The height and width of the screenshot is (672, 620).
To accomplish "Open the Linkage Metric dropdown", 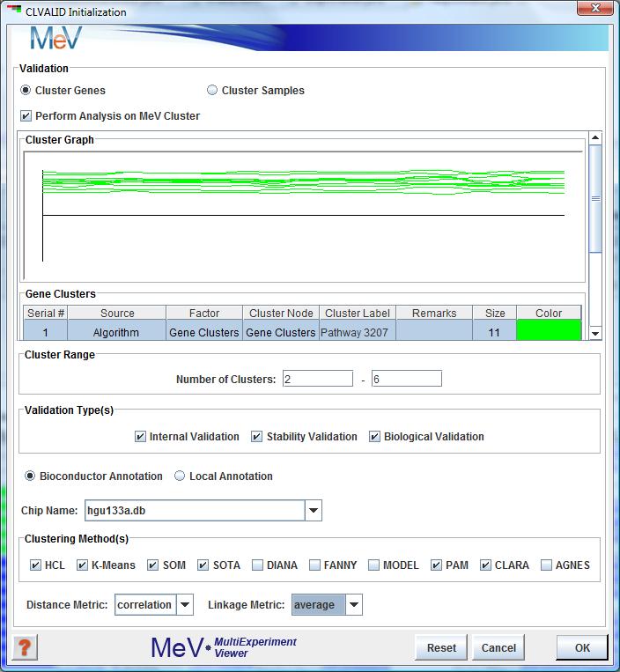I will pyautogui.click(x=353, y=605).
